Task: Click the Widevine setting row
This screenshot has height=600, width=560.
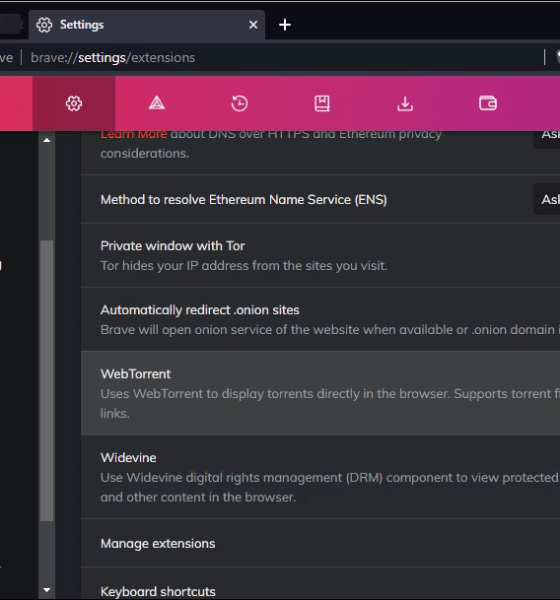Action: pos(320,477)
